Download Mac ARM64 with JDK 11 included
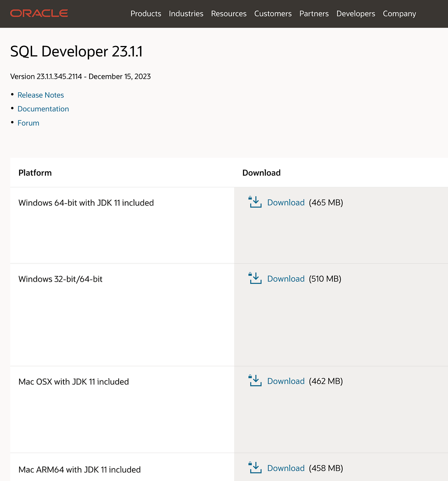The height and width of the screenshot is (481, 448). pos(286,468)
